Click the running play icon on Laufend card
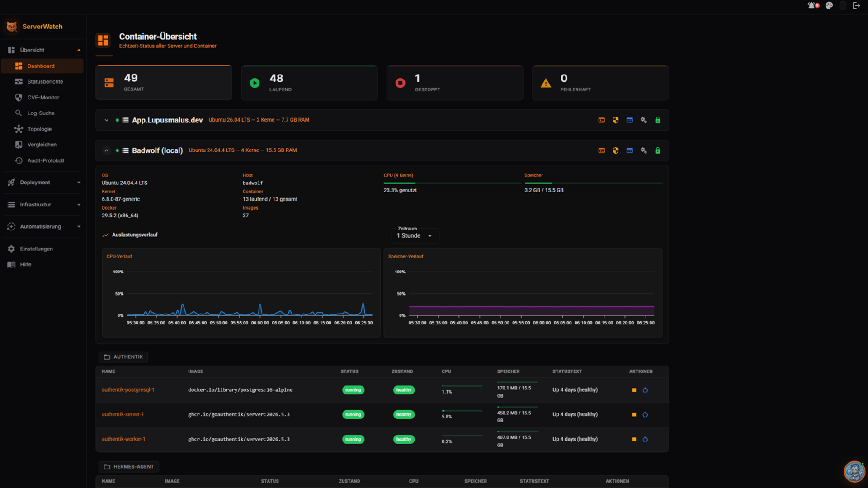This screenshot has width=868, height=488. 255,83
